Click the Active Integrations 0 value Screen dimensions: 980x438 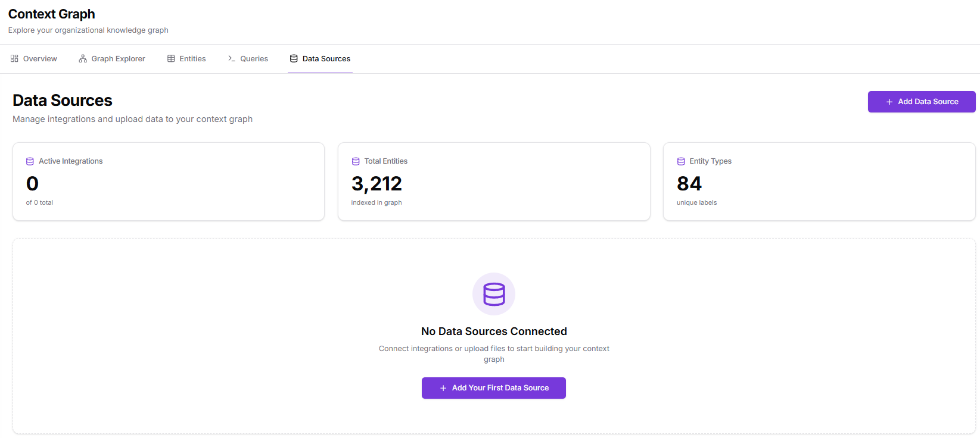pos(32,183)
